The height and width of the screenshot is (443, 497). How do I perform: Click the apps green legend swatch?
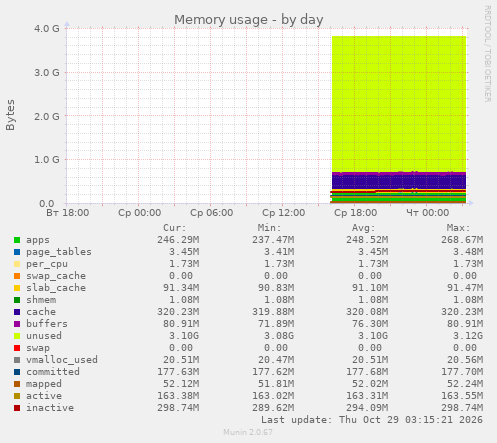pyautogui.click(x=17, y=240)
